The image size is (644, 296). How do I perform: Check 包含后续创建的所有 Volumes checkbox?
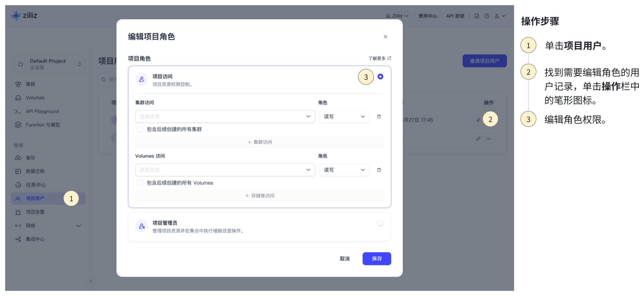click(x=140, y=183)
